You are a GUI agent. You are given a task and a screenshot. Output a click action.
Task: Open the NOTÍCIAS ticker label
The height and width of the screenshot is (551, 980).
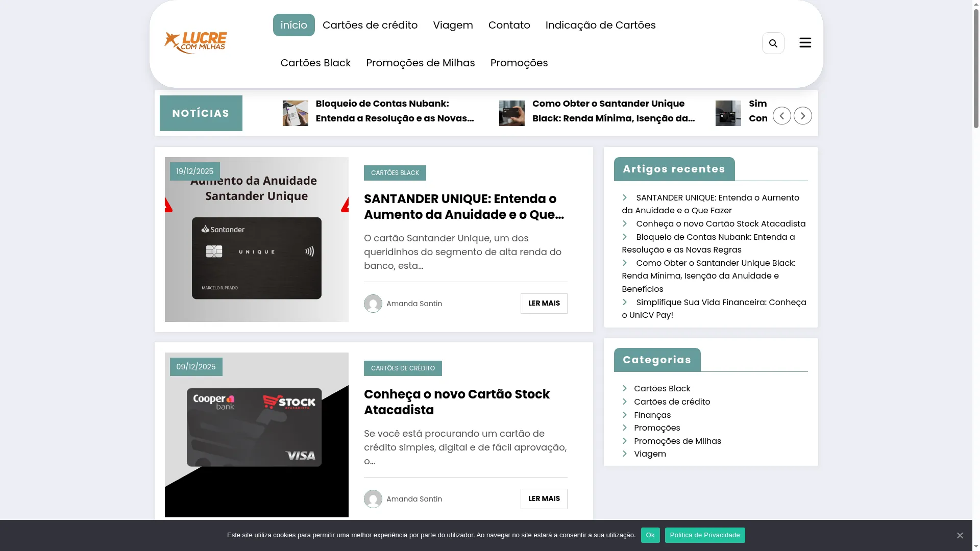[201, 113]
